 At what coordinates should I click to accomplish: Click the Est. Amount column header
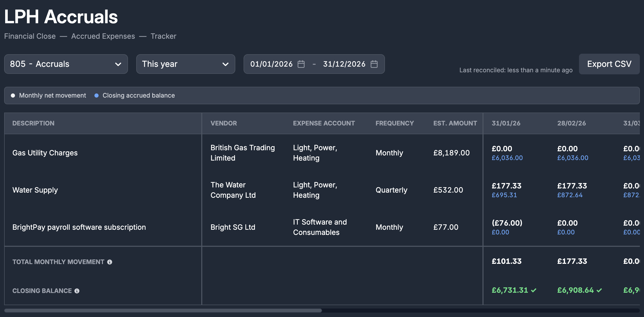click(455, 123)
